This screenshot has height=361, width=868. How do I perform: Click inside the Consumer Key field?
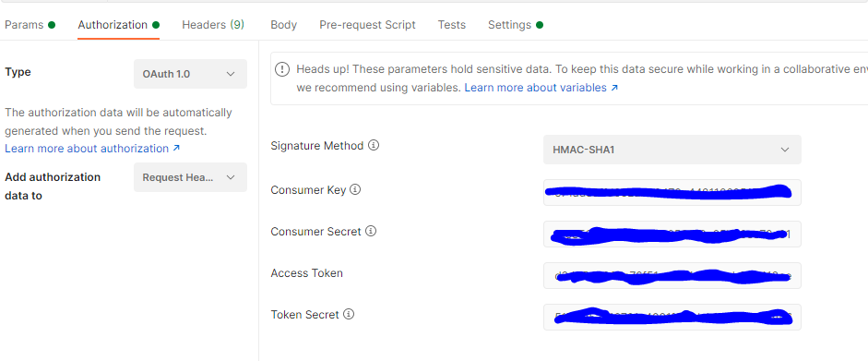pos(672,192)
